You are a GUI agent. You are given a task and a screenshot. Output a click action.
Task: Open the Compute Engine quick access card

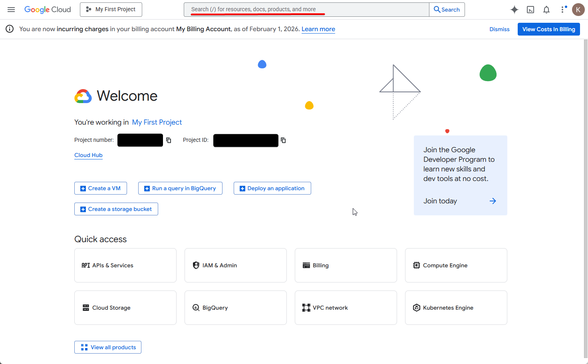click(456, 265)
